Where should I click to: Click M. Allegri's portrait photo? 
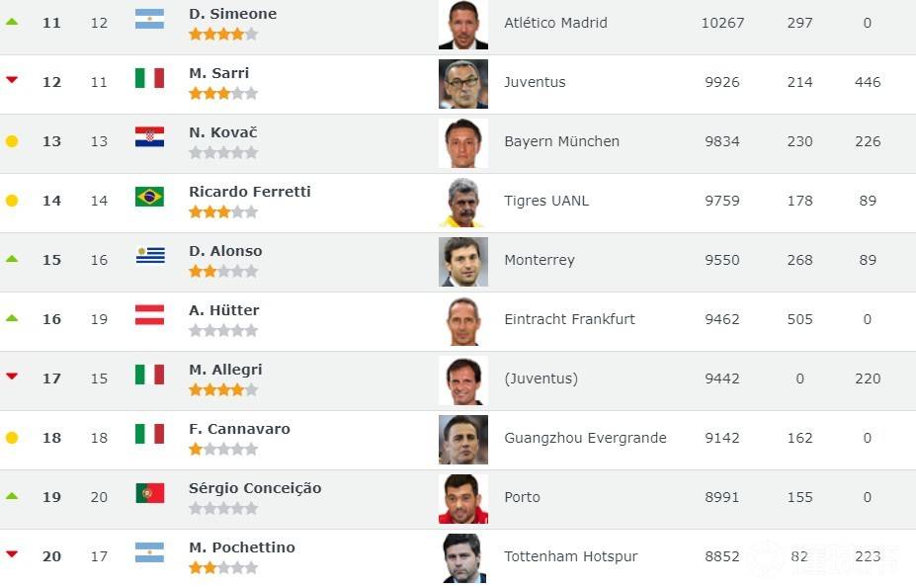pyautogui.click(x=462, y=380)
